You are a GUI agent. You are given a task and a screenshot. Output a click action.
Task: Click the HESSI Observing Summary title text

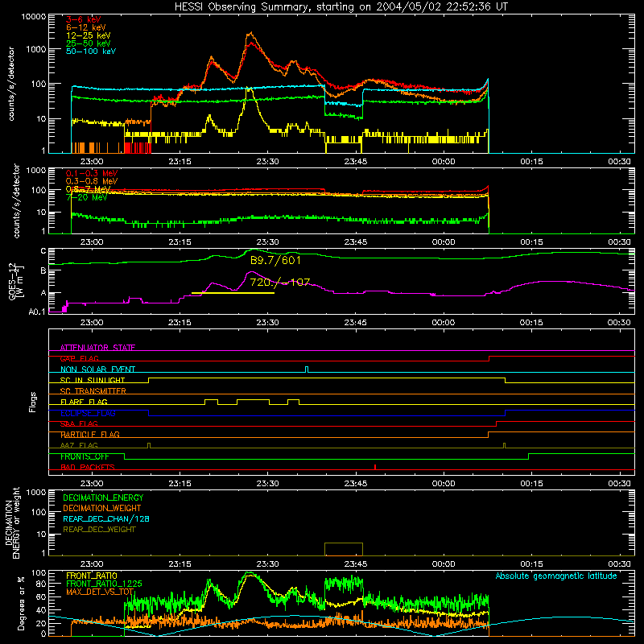pyautogui.click(x=341, y=7)
